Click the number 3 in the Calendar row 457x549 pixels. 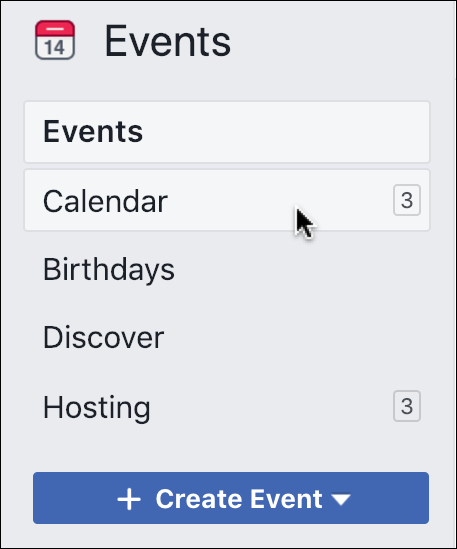407,200
